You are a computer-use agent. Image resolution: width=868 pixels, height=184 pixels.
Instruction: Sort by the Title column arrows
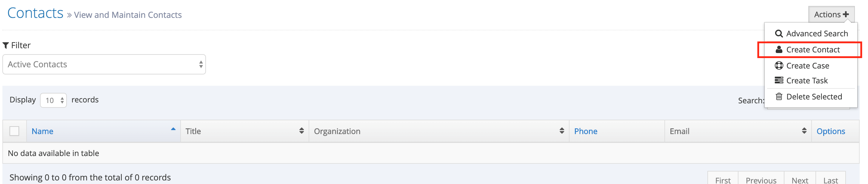pos(301,131)
